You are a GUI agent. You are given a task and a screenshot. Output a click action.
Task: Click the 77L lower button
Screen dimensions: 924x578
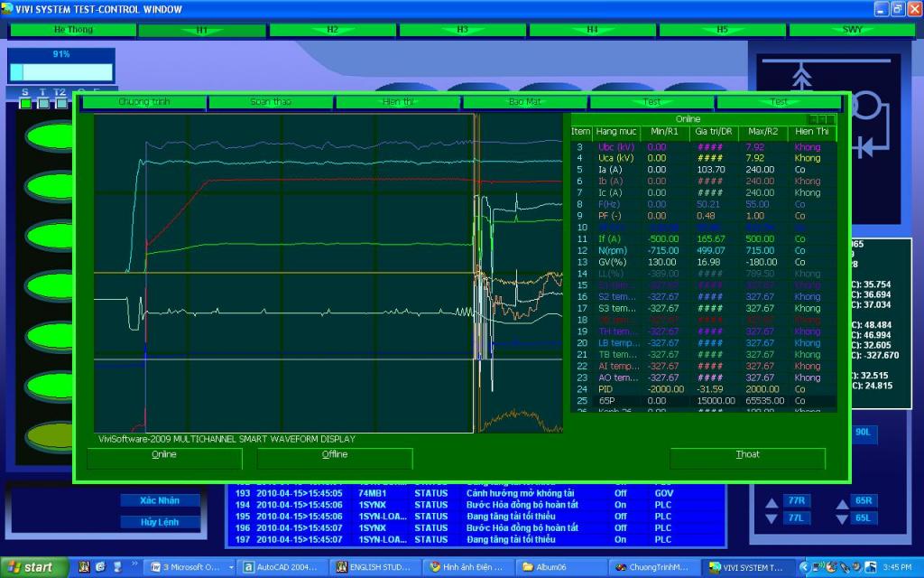coord(796,517)
